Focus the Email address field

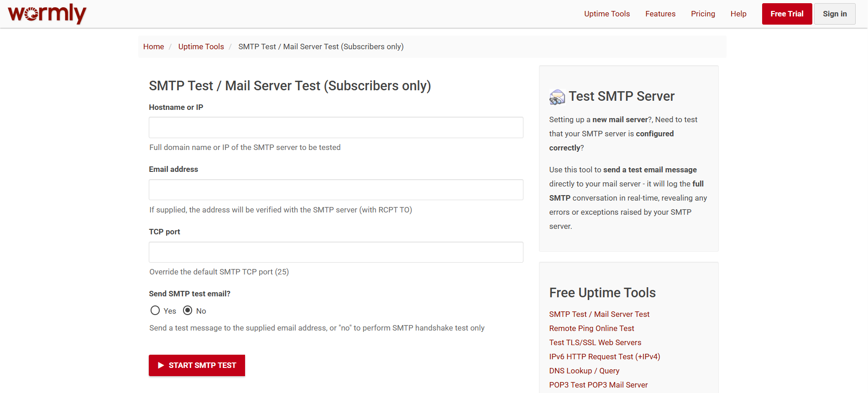point(336,190)
